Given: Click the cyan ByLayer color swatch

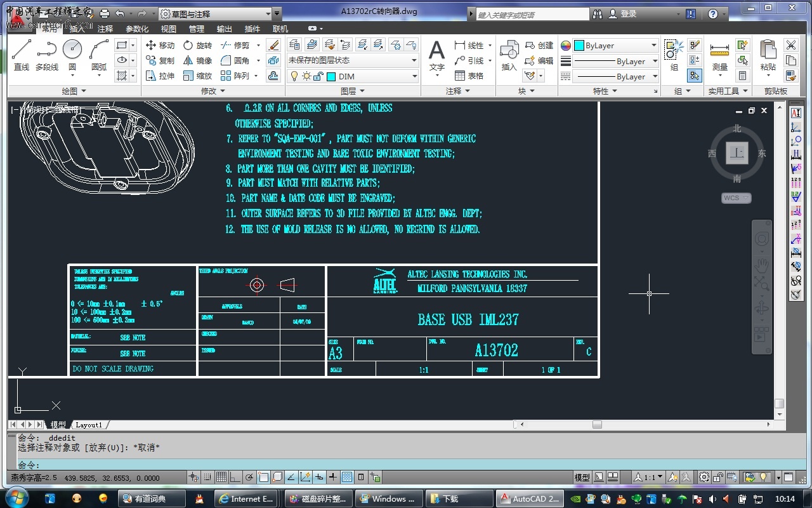Looking at the screenshot, I should (579, 46).
